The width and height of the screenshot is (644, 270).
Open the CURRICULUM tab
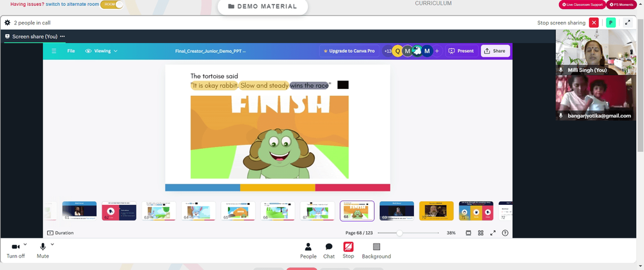coord(433,3)
